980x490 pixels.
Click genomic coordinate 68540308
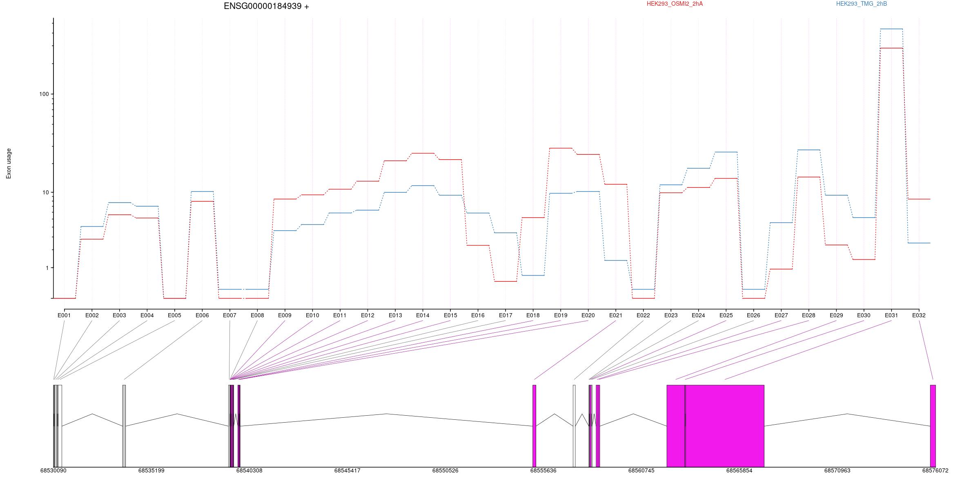(249, 470)
